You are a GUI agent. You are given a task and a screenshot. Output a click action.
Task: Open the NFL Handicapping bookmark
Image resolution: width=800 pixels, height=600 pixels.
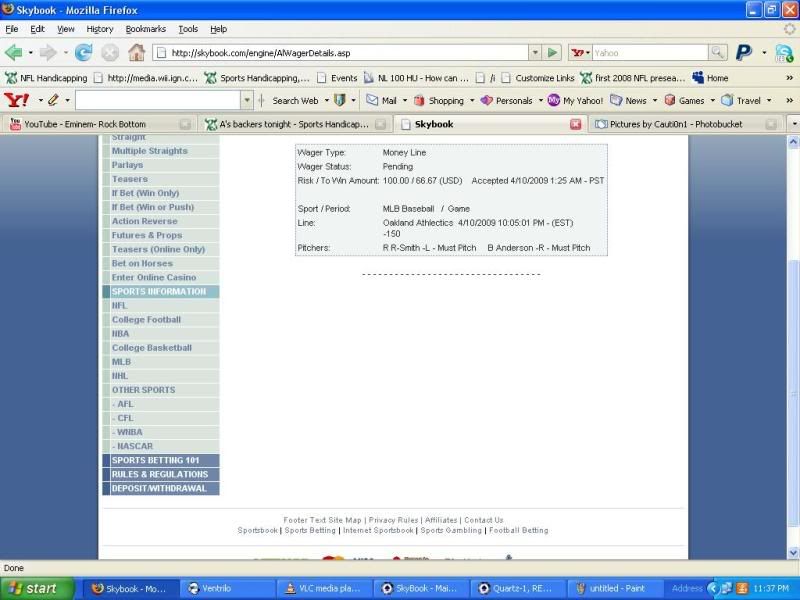pos(46,78)
